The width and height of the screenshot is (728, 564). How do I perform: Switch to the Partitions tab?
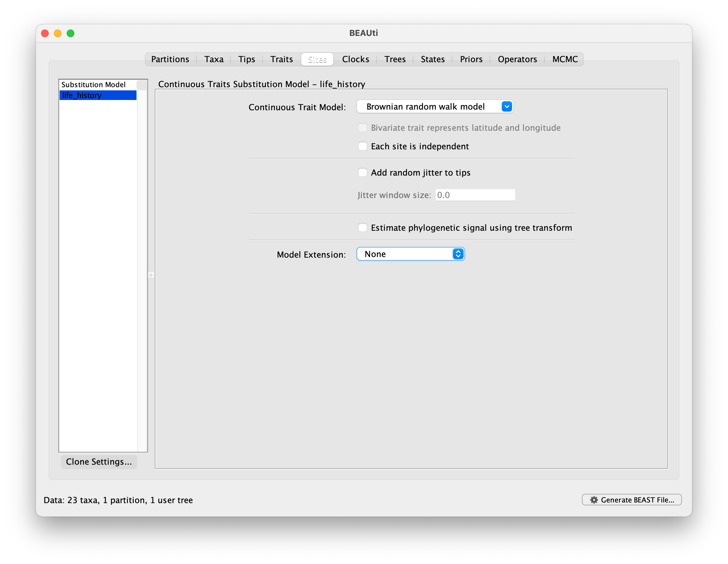170,59
